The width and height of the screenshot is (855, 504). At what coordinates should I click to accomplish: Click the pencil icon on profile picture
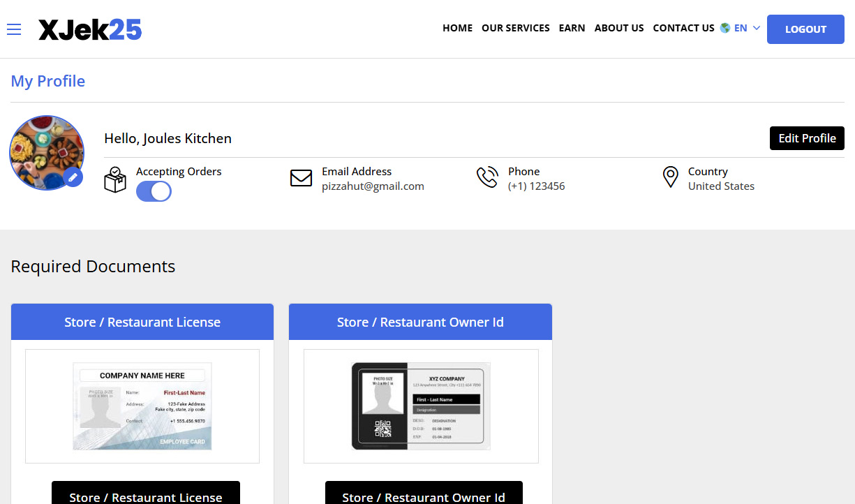coord(73,177)
